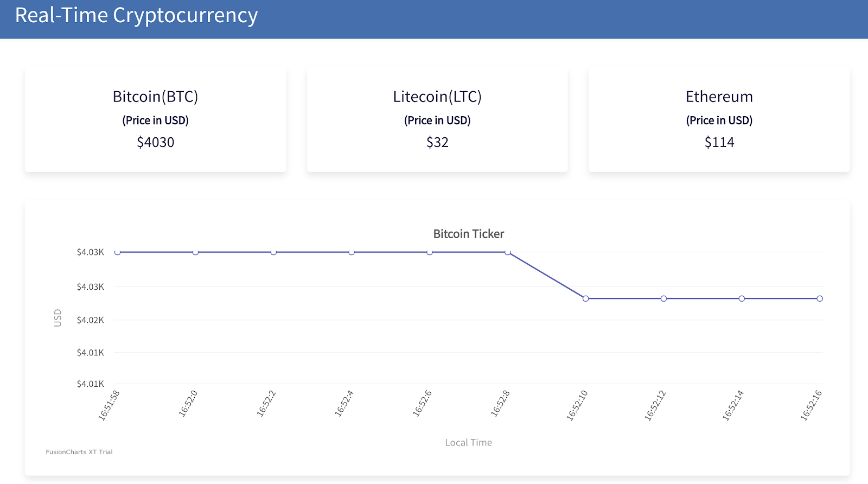This screenshot has width=868, height=484.
Task: Select the Litecoin(LTC) card heading
Action: 437,97
